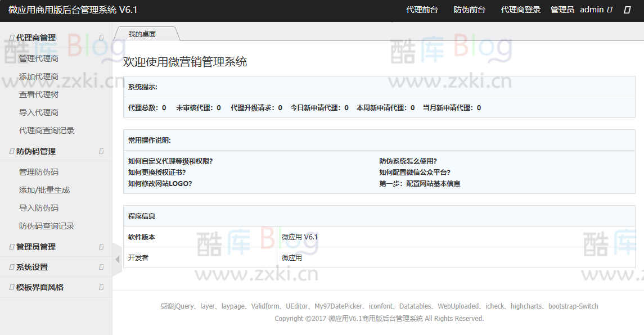Click the 如何修改网站LOGO? help link
644x335 pixels.
[160, 183]
